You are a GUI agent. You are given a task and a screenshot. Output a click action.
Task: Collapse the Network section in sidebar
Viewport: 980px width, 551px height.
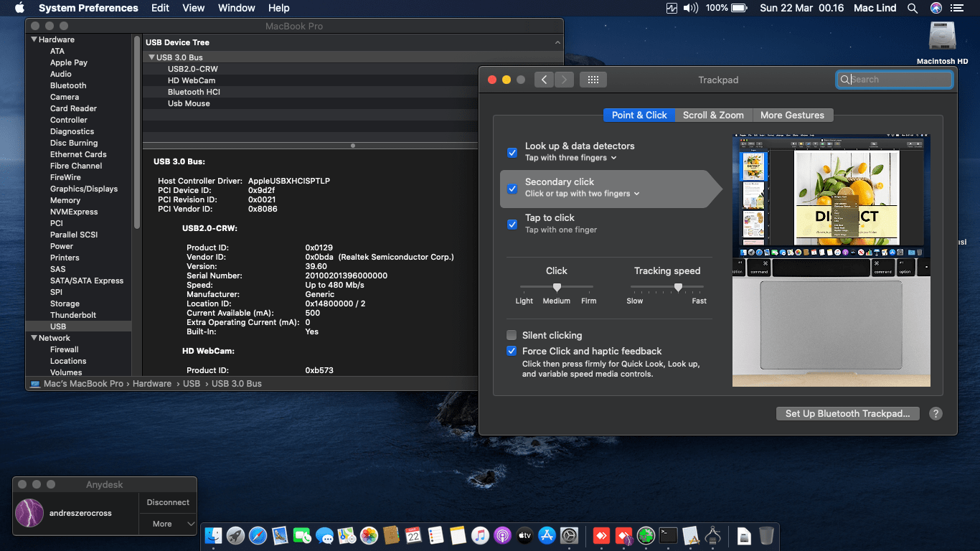pyautogui.click(x=34, y=338)
